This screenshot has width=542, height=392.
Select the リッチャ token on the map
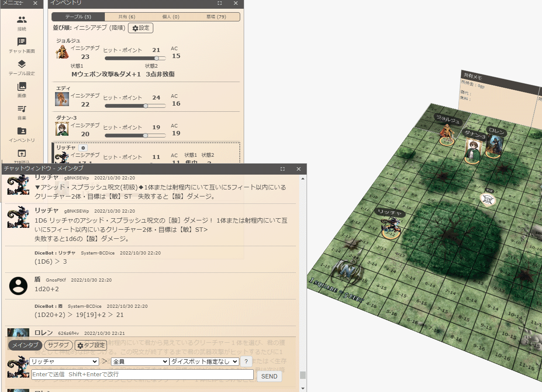click(x=390, y=227)
